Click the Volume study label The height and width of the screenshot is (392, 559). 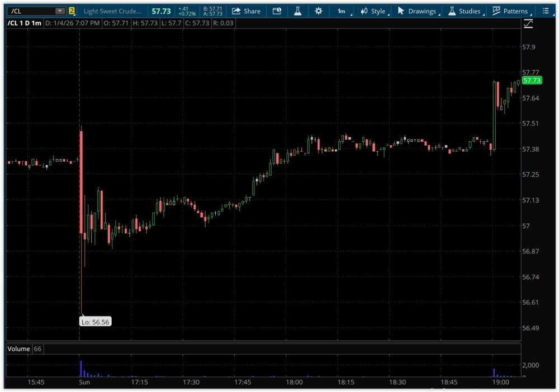pyautogui.click(x=18, y=348)
